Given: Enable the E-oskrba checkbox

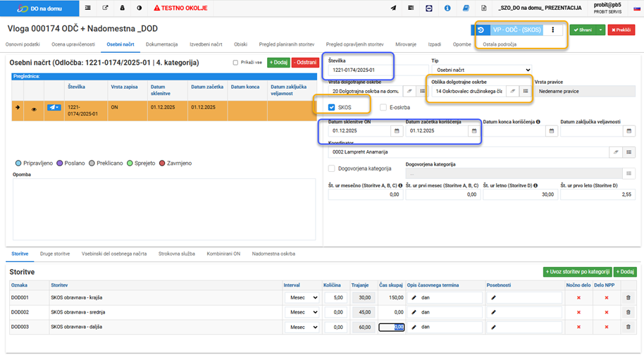Looking at the screenshot, I should click(x=383, y=108).
